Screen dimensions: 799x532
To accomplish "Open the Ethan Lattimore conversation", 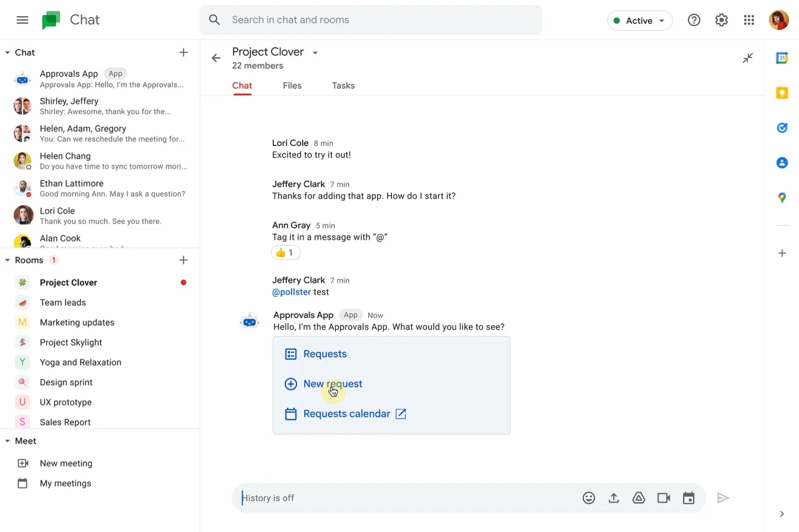I will point(100,188).
